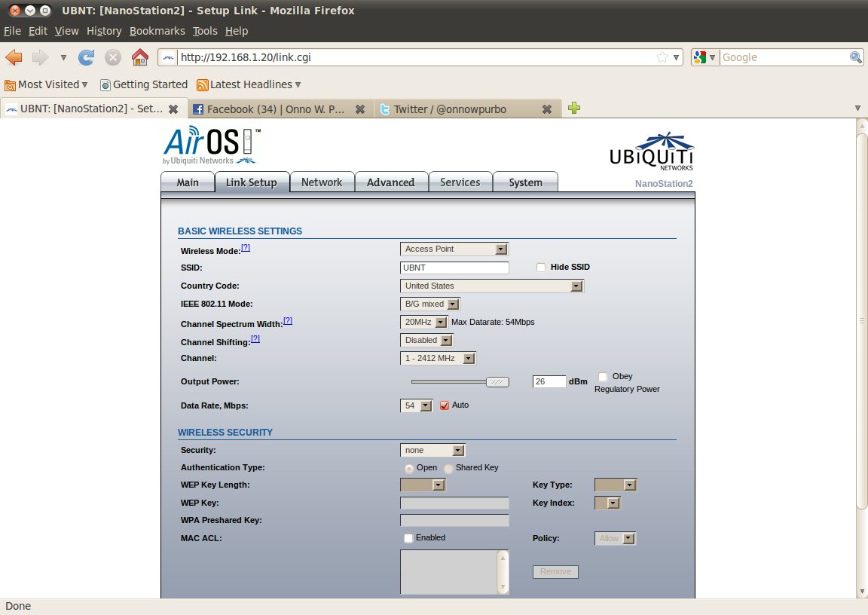
Task: Close the UBNT NanoStation2 tab
Action: click(173, 109)
